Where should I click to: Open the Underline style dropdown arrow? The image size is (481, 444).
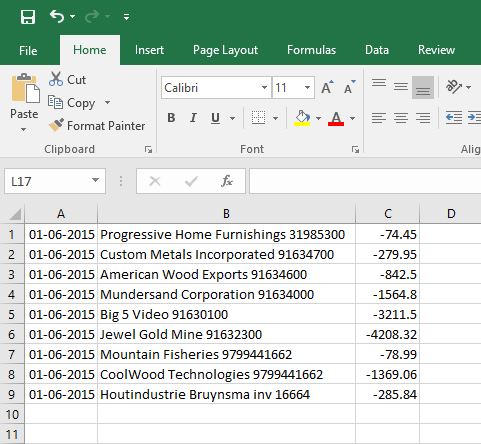point(232,118)
